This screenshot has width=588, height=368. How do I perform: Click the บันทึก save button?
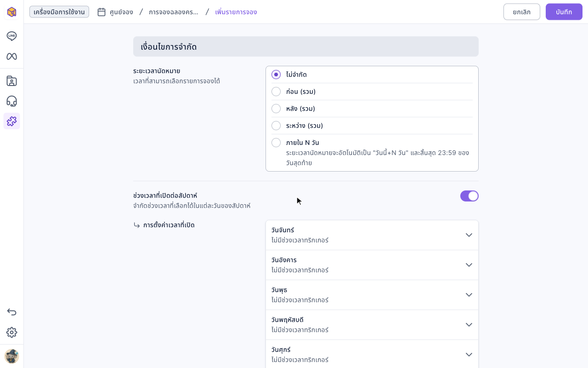[x=564, y=12]
